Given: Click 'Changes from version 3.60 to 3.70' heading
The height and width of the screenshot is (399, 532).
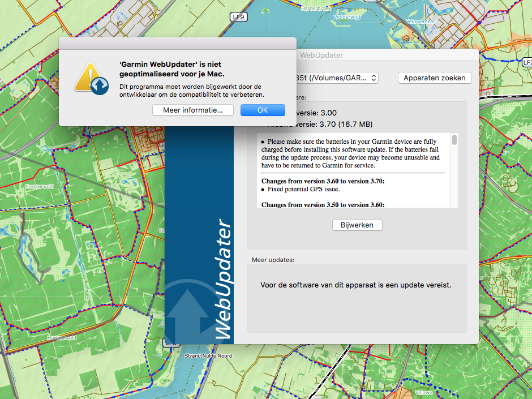Looking at the screenshot, I should 323,181.
